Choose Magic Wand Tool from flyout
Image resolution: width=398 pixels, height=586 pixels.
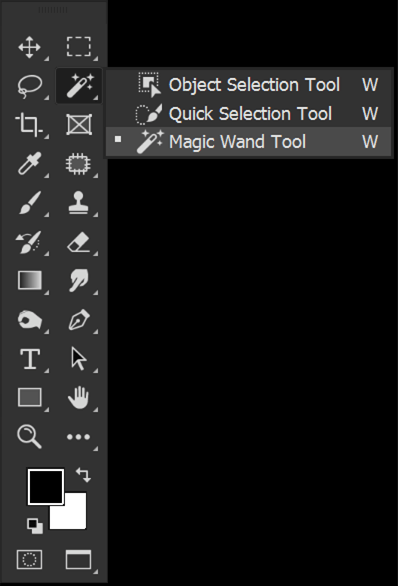[x=249, y=142]
